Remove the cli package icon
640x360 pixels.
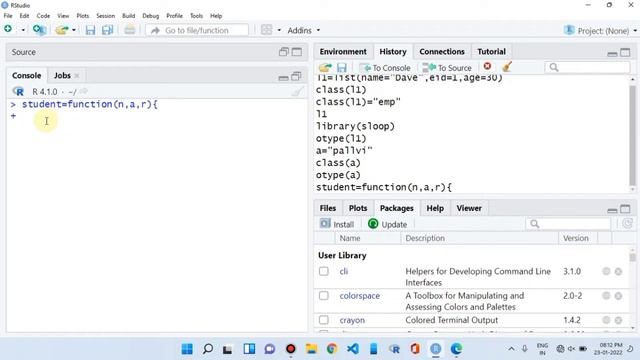pos(618,271)
